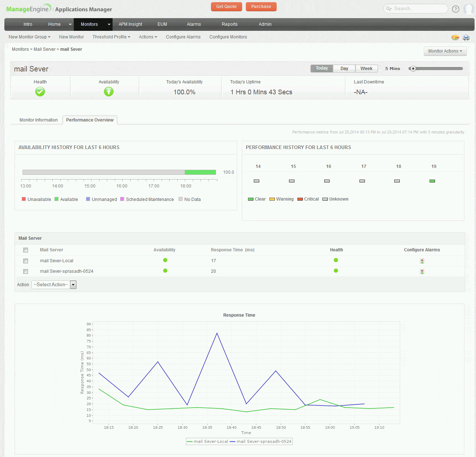Switch to the Monitor Information tab
476x457 pixels.
point(38,120)
